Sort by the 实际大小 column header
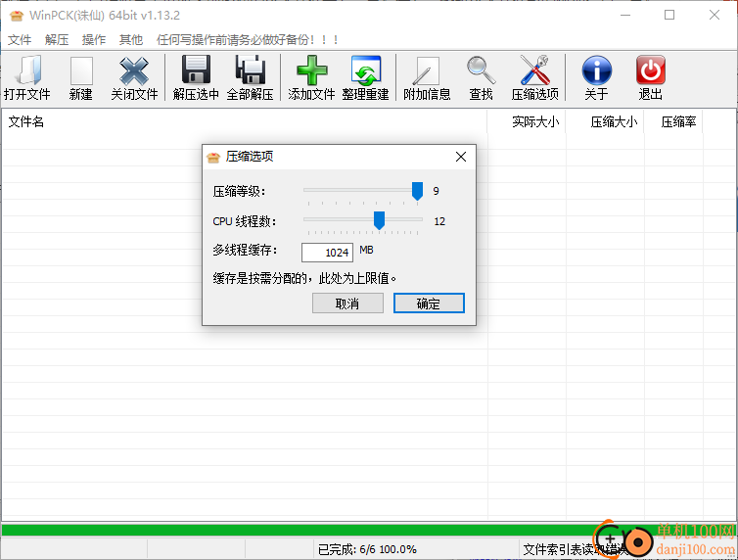 point(527,121)
